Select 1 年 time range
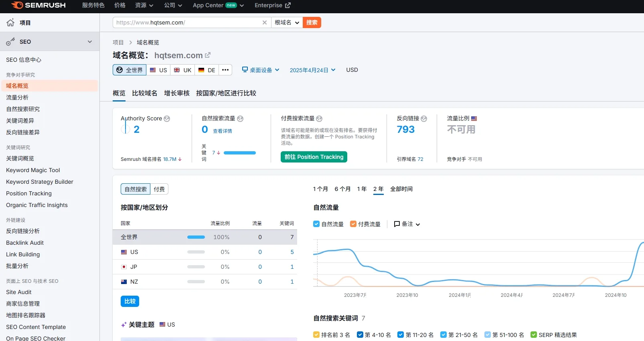644x341 pixels. tap(362, 189)
